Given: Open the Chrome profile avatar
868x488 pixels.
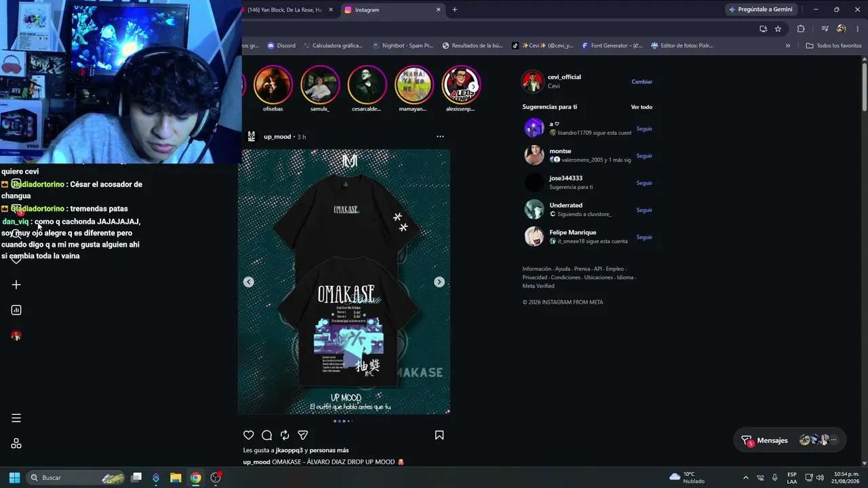Looking at the screenshot, I should pos(842,28).
